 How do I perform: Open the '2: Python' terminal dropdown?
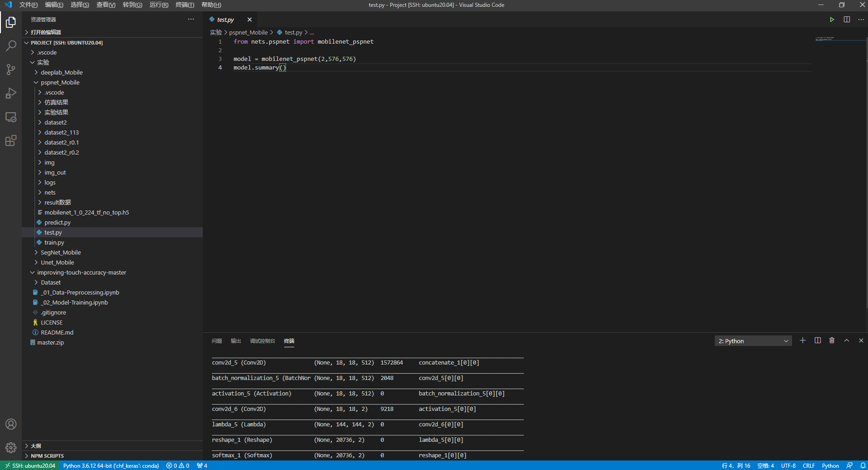click(x=753, y=340)
